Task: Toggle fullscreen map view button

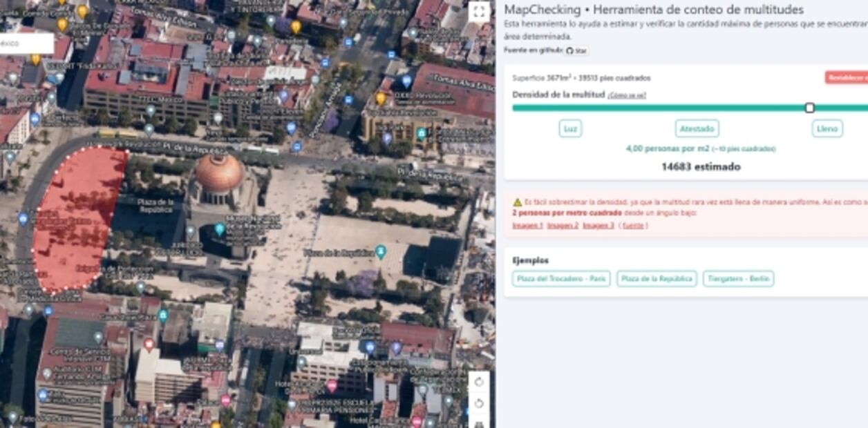Action: coord(478,12)
